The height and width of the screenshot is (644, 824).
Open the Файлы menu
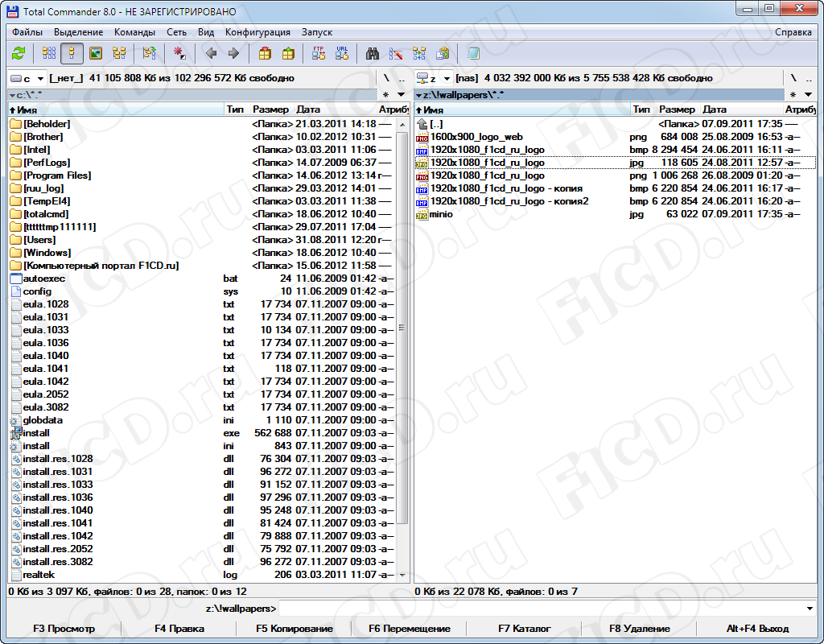27,32
